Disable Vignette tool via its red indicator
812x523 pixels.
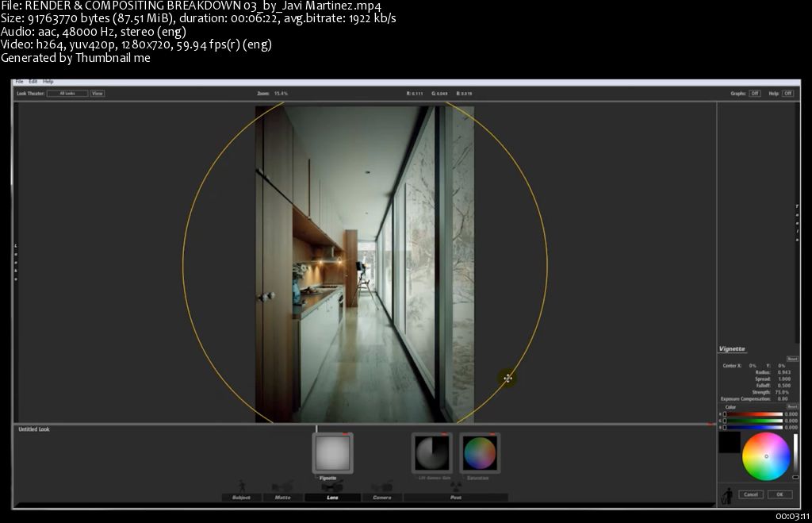[x=345, y=434]
